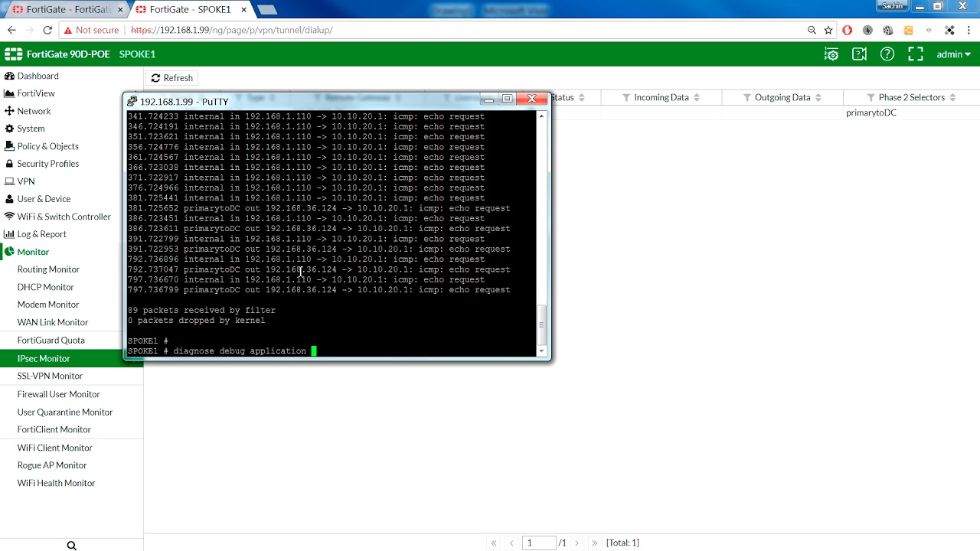Sort the Incoming Data column arrows
Screen dimensions: 980x551
(697, 97)
